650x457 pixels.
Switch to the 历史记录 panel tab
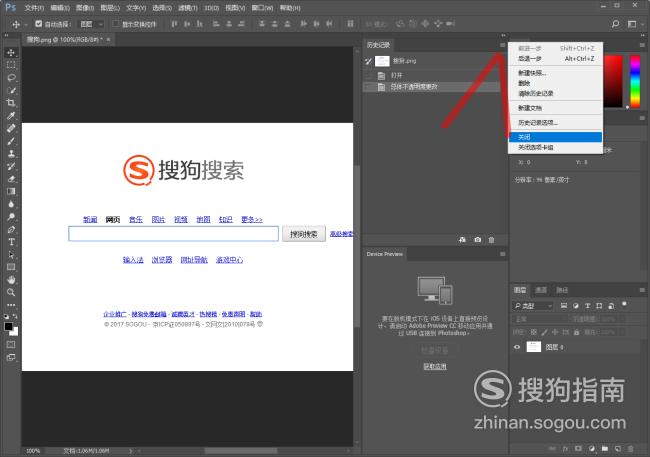pos(378,45)
